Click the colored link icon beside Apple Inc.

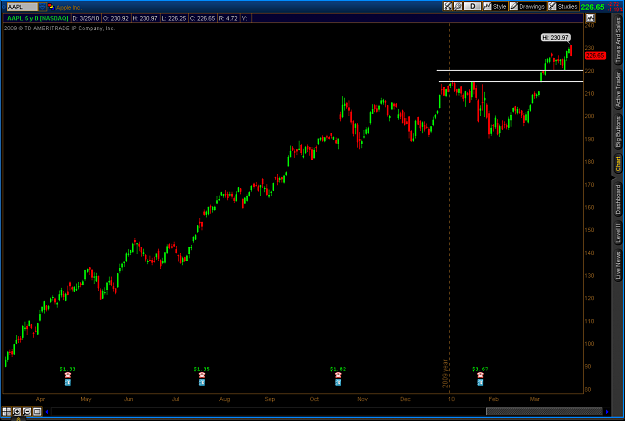point(51,7)
